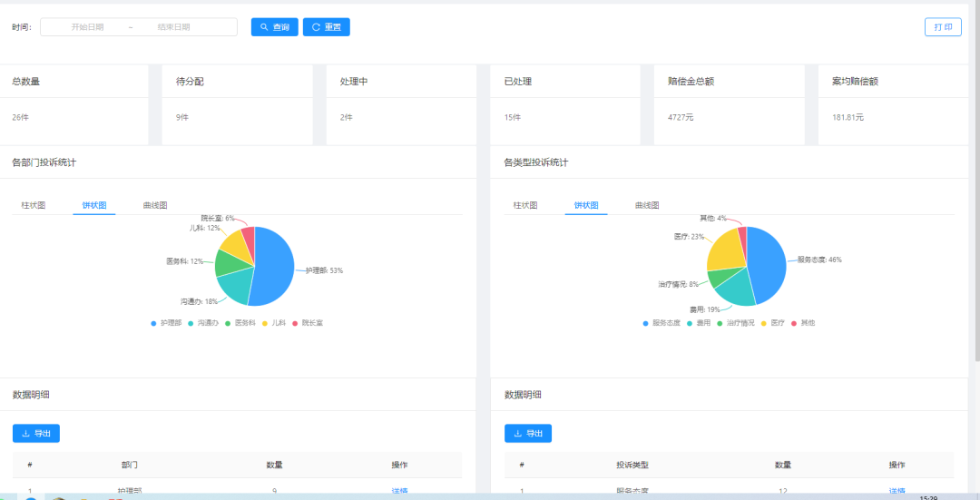Click the 开始日期 start date field

[x=87, y=27]
